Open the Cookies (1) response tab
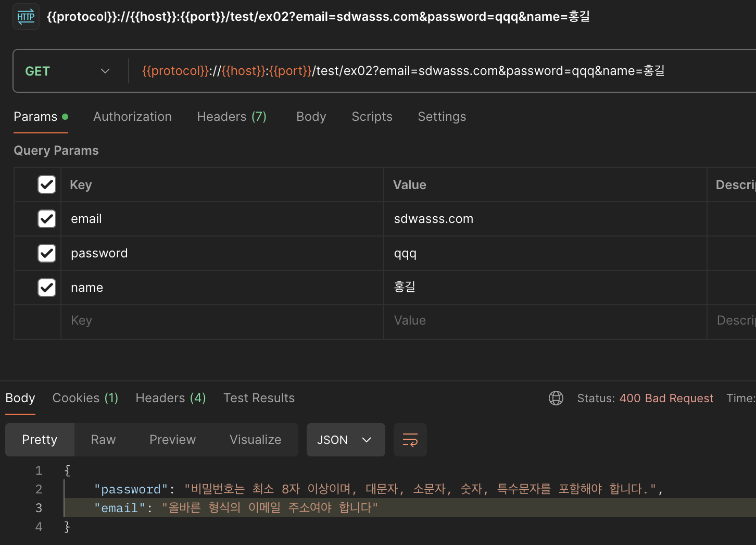Viewport: 756px width, 545px height. [x=85, y=398]
